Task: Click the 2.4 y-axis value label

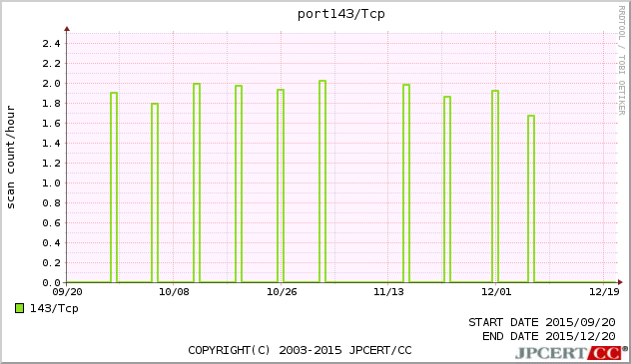Action: tap(51, 44)
